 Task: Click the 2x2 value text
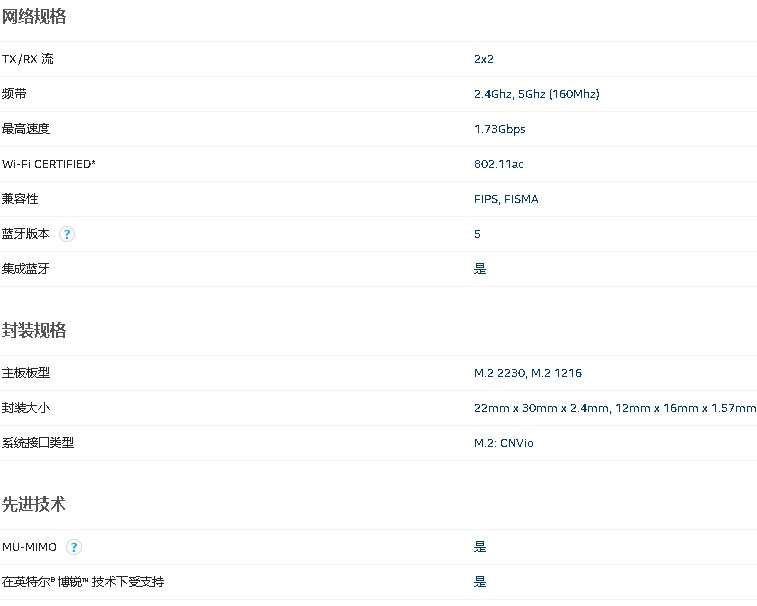pos(484,59)
